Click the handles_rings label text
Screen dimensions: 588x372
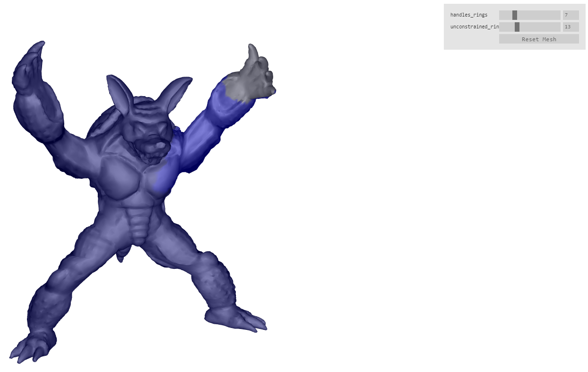(x=469, y=15)
